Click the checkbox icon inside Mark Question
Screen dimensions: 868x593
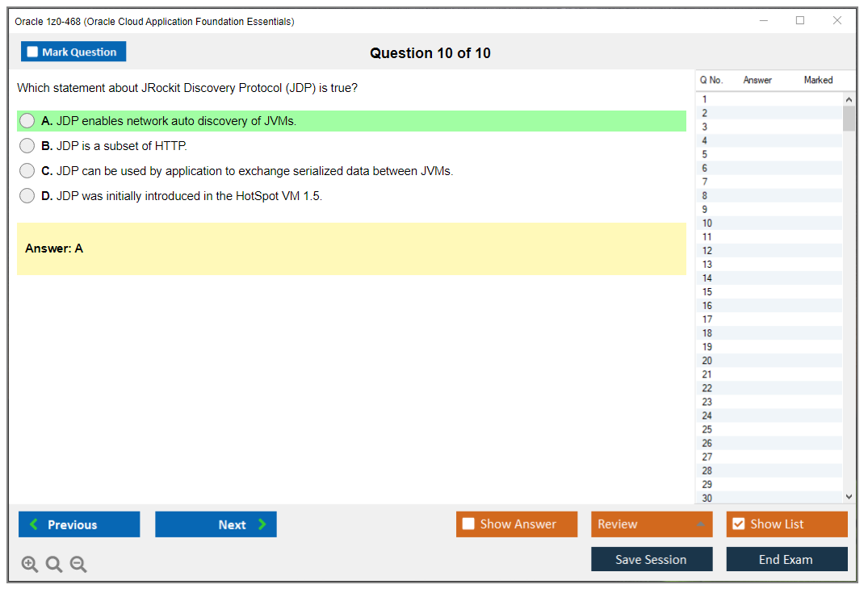32,51
